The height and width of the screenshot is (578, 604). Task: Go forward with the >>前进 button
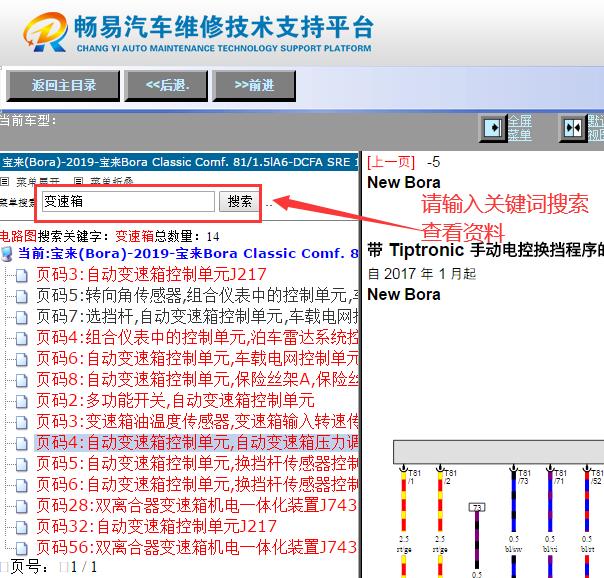pyautogui.click(x=254, y=85)
